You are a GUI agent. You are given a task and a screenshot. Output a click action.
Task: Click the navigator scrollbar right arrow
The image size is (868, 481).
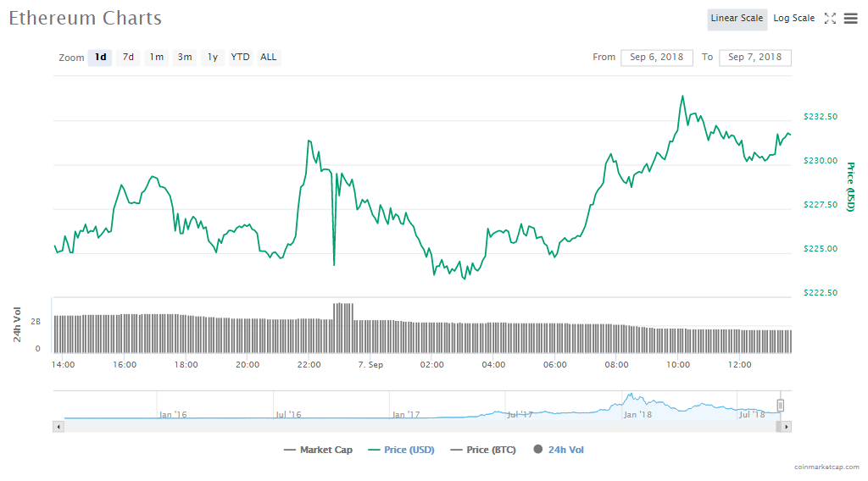(x=787, y=427)
